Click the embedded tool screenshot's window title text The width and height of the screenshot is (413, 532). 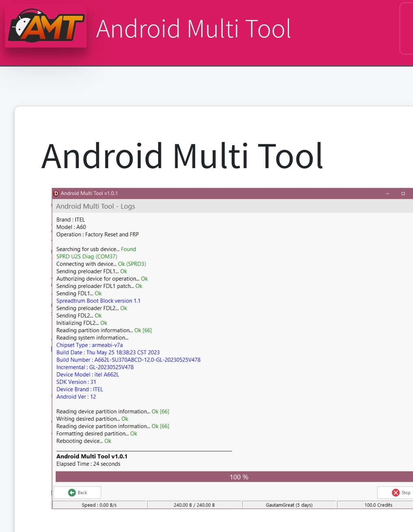point(89,193)
